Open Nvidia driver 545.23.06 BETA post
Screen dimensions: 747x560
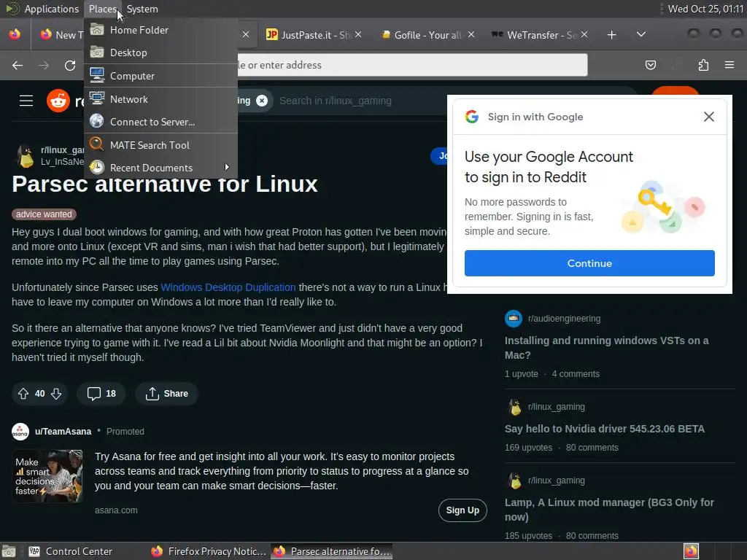pyautogui.click(x=605, y=429)
